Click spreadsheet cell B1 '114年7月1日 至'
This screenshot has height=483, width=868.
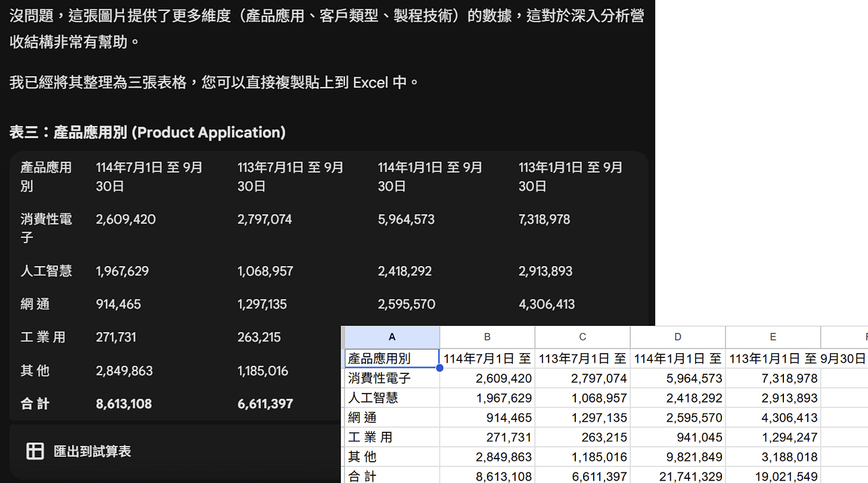(487, 359)
